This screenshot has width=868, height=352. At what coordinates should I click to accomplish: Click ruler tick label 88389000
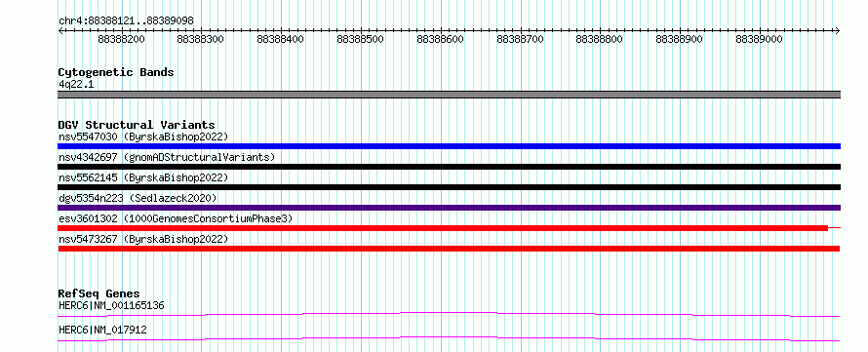pyautogui.click(x=759, y=39)
